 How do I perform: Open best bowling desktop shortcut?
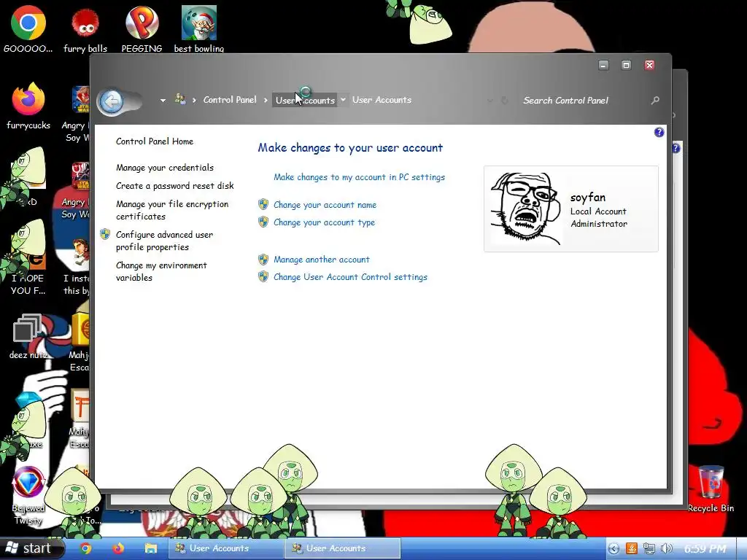[x=198, y=28]
